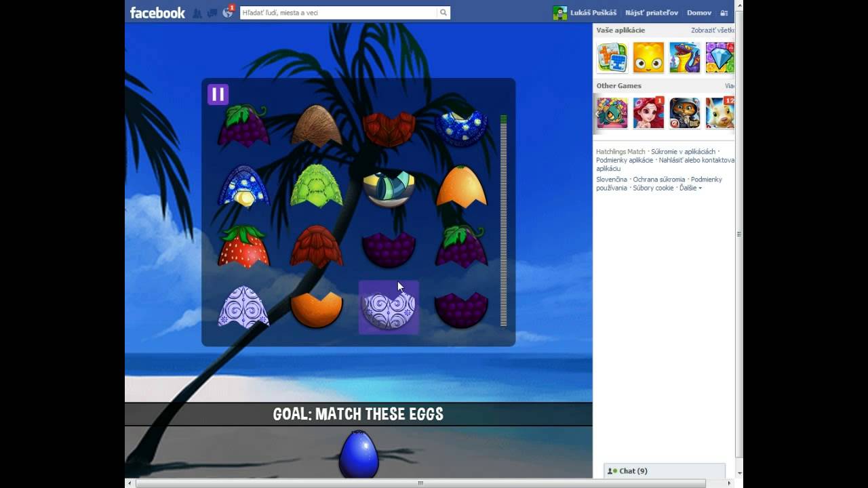This screenshot has height=488, width=868.
Task: Select the highlighted lavender swirl egg
Action: click(389, 308)
